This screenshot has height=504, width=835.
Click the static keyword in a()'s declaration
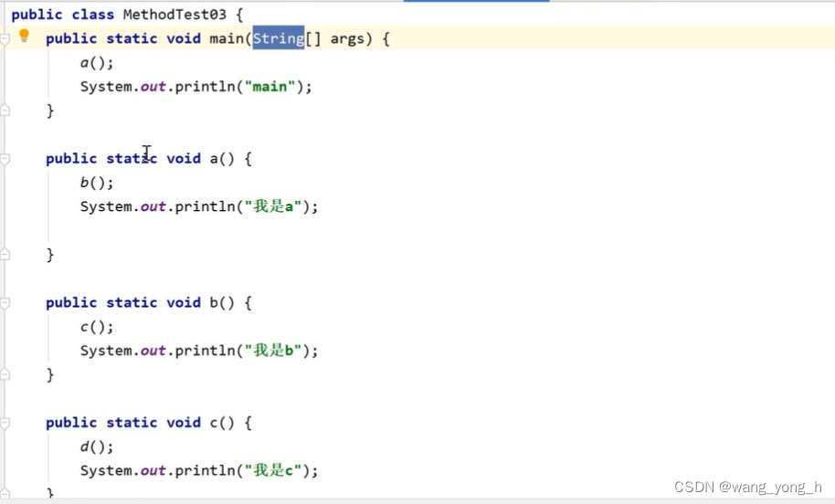click(x=132, y=159)
